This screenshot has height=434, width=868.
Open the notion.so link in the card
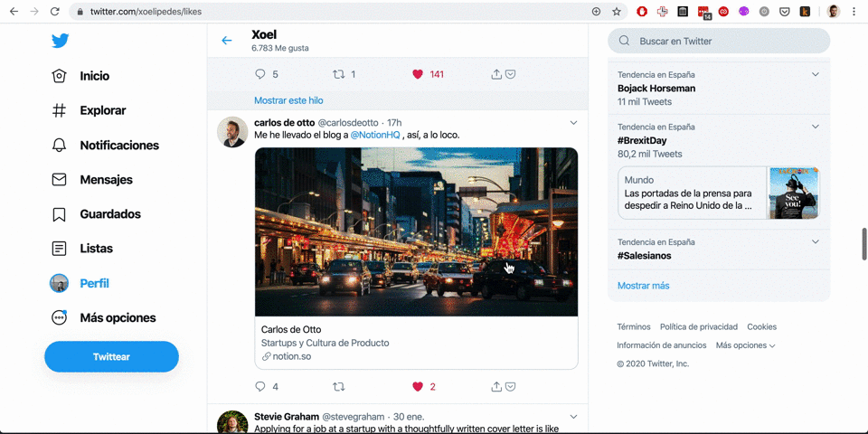click(287, 356)
